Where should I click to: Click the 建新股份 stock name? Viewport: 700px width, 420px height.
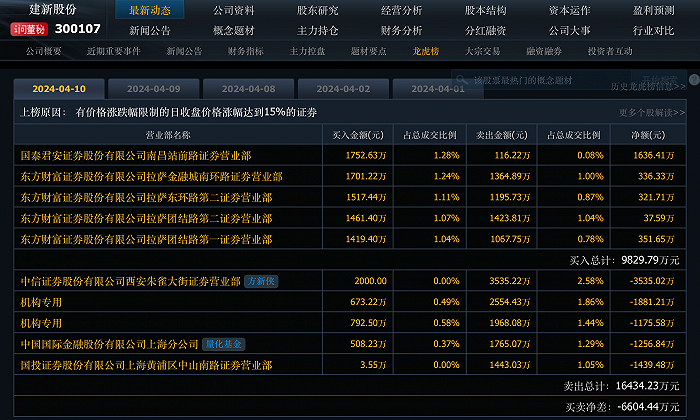(53, 9)
